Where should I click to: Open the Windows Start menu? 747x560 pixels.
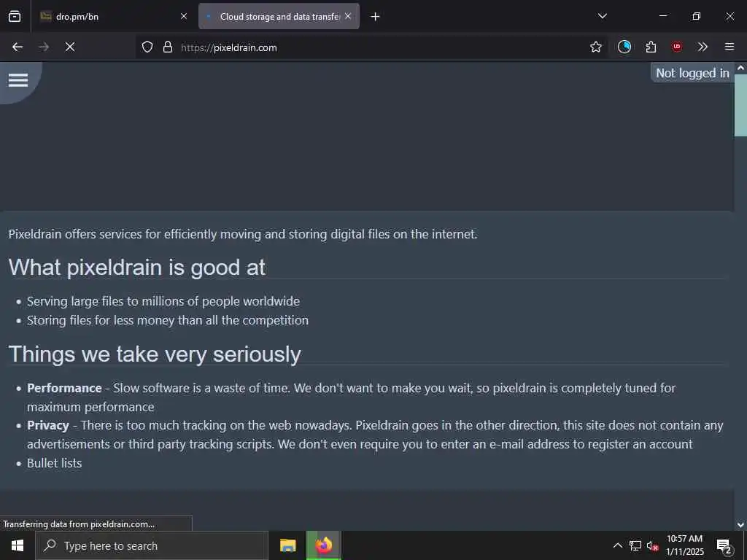[18, 545]
